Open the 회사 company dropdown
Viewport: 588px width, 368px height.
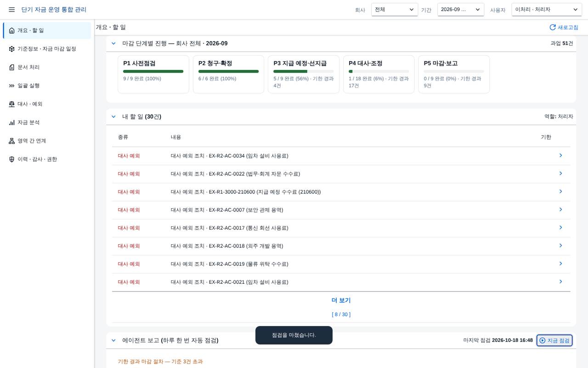pyautogui.click(x=395, y=10)
